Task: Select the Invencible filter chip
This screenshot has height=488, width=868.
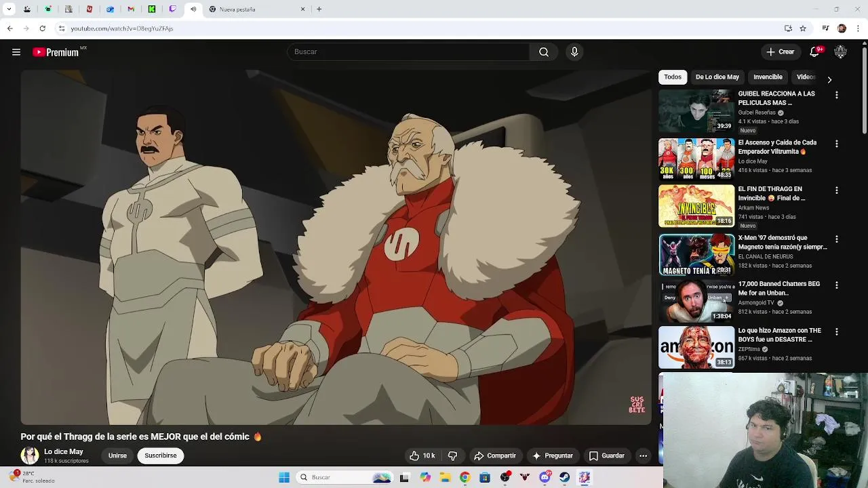Action: pos(768,77)
